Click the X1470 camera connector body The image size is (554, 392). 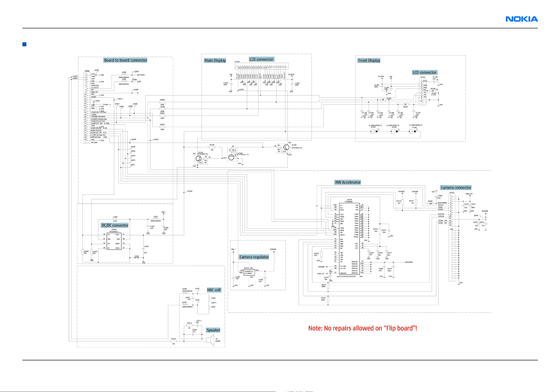[452, 238]
